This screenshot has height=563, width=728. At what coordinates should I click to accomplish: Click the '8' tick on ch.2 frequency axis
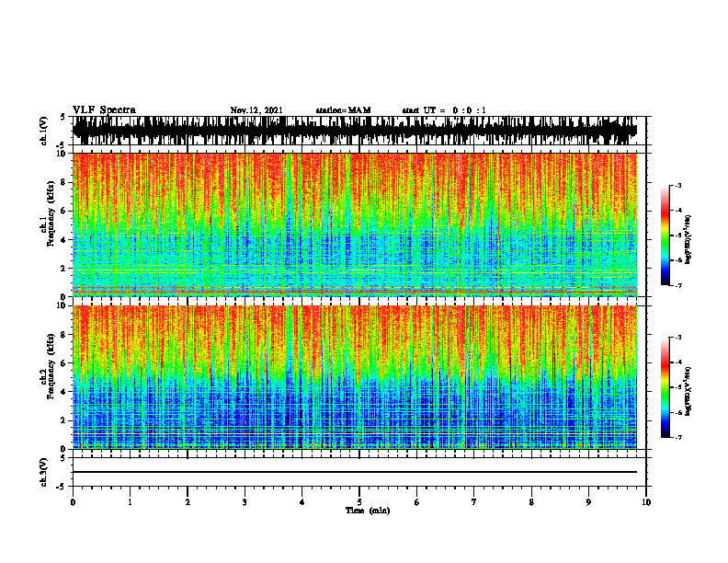point(64,335)
